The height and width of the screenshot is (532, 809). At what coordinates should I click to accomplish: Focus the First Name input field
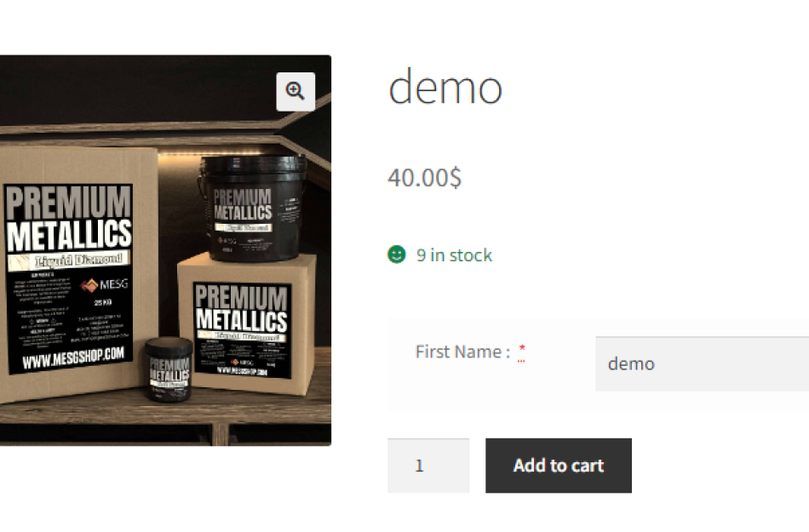click(x=703, y=364)
